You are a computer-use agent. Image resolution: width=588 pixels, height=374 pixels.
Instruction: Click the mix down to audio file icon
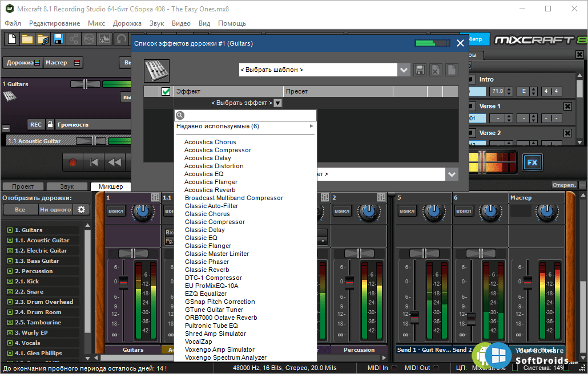point(104,39)
